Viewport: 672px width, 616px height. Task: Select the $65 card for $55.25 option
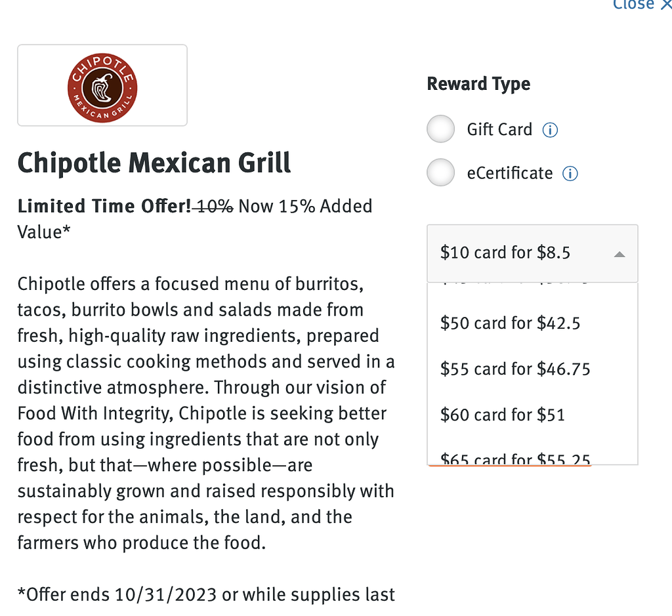(515, 458)
